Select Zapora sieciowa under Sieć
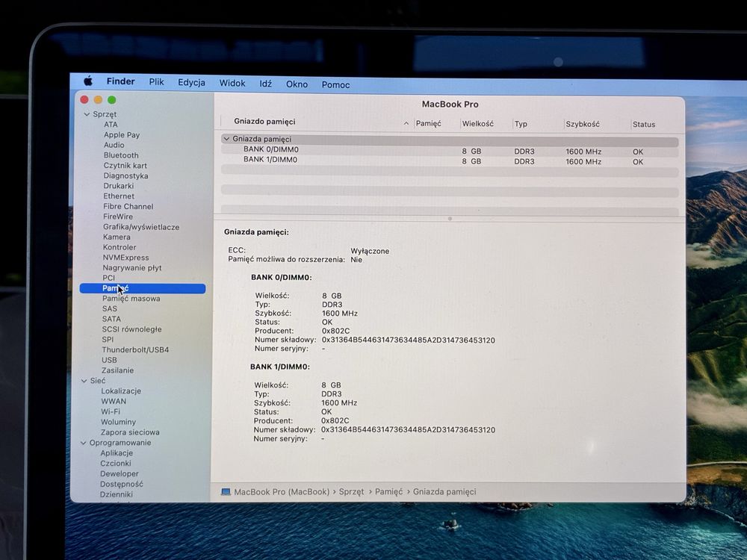Viewport: 747px width, 560px height. coord(130,432)
